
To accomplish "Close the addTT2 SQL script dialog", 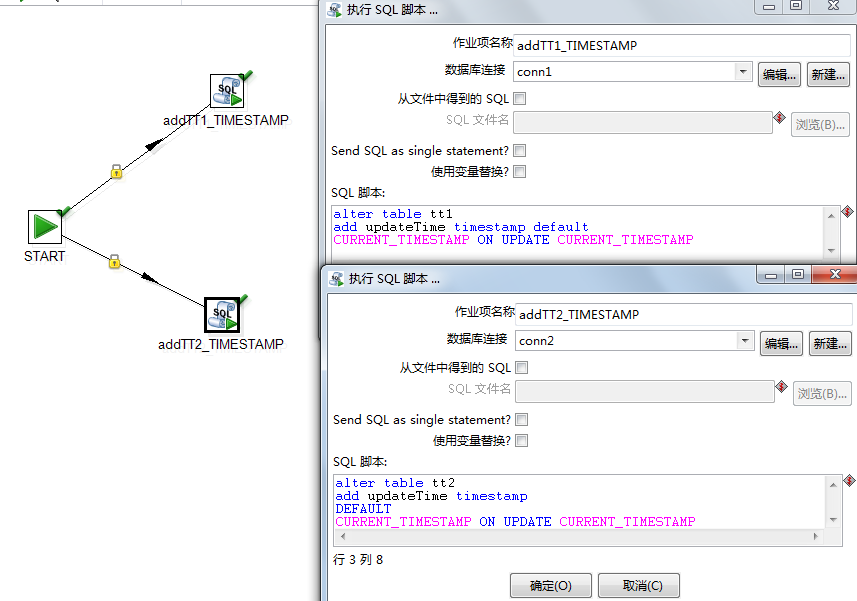I will click(x=835, y=274).
